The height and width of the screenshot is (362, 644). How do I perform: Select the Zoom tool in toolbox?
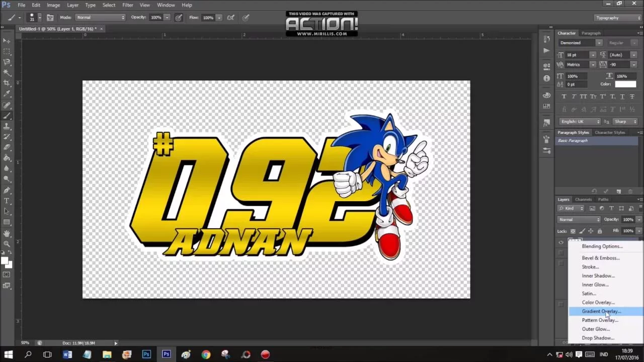point(7,244)
